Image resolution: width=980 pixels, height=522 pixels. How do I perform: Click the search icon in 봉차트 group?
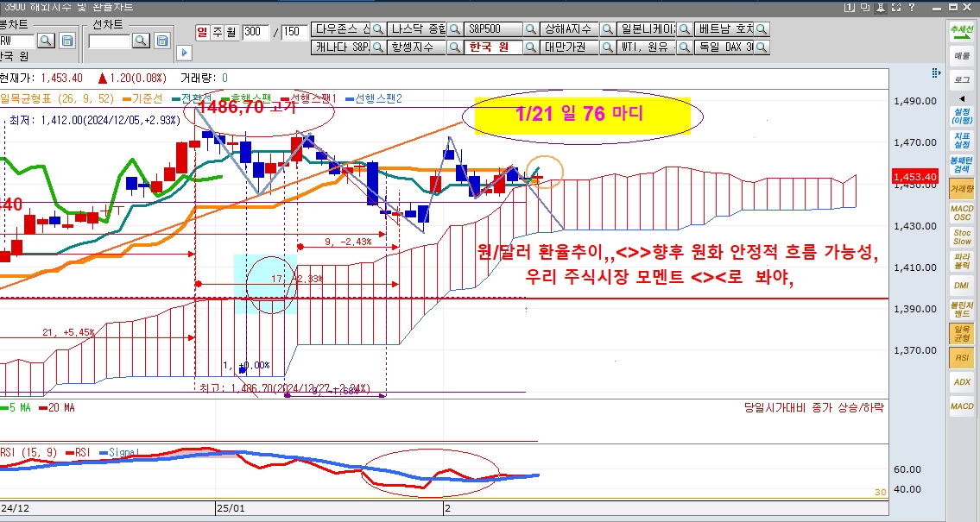[x=45, y=41]
